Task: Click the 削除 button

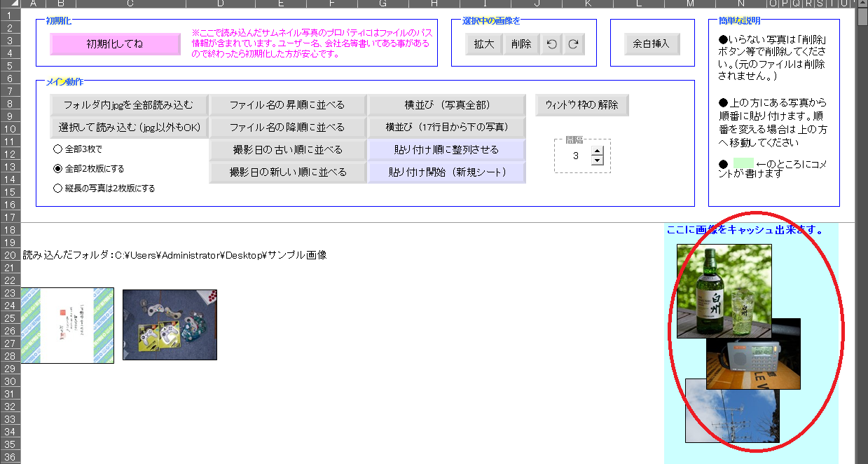Action: pyautogui.click(x=521, y=44)
